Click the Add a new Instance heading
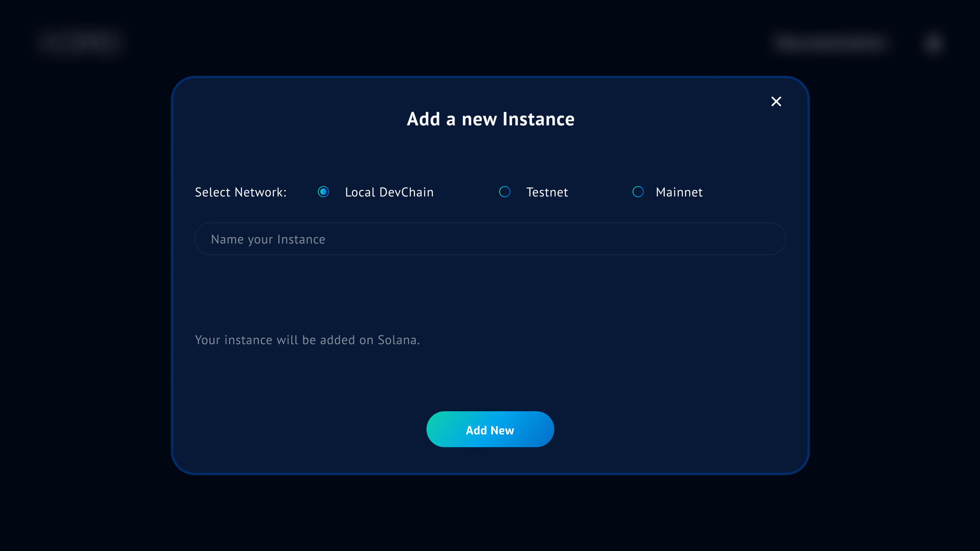Screen dimensions: 980x551 [x=490, y=119]
